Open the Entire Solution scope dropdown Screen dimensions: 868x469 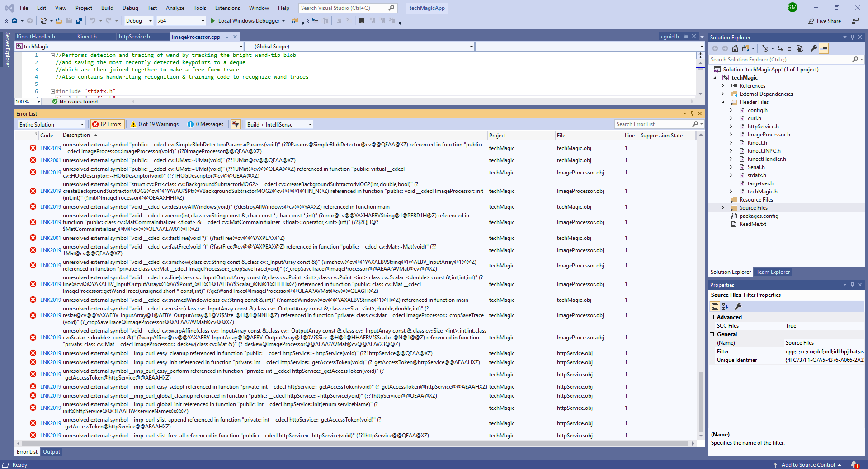coord(52,124)
